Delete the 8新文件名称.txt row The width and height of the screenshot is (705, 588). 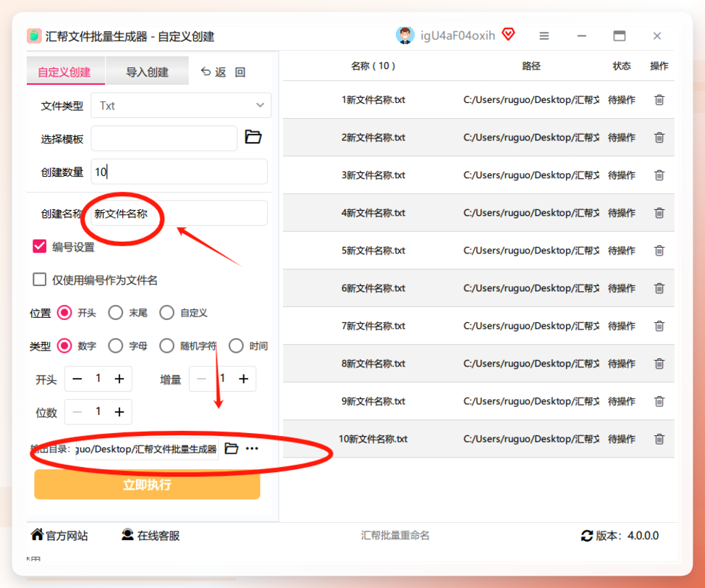659,364
